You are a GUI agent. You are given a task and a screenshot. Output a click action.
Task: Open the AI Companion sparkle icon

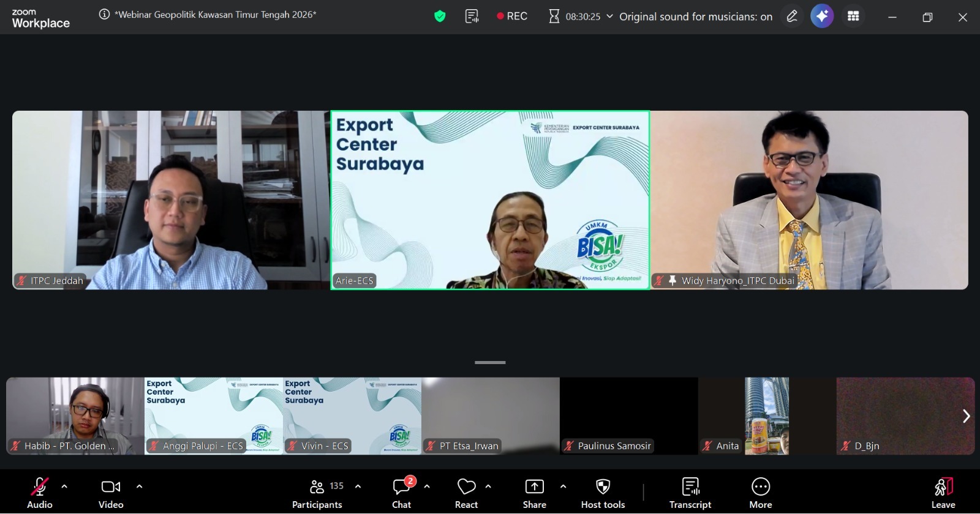pos(822,17)
